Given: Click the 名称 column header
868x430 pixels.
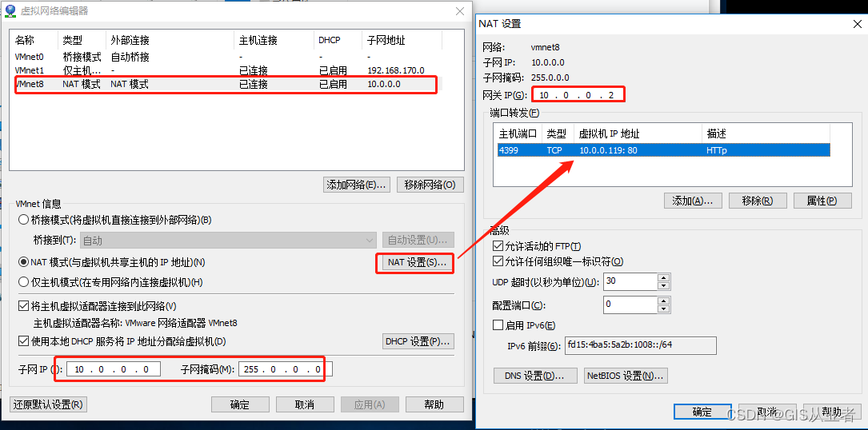Looking at the screenshot, I should 34,41.
